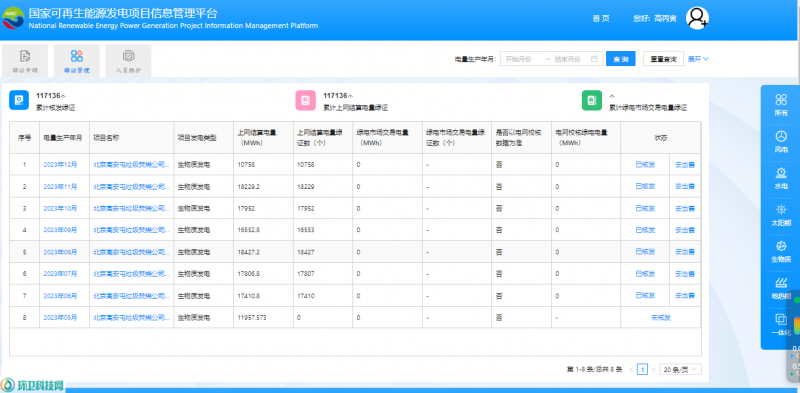The width and height of the screenshot is (800, 393).
Task: Open the 2023年06月 row link
Action: (60, 296)
